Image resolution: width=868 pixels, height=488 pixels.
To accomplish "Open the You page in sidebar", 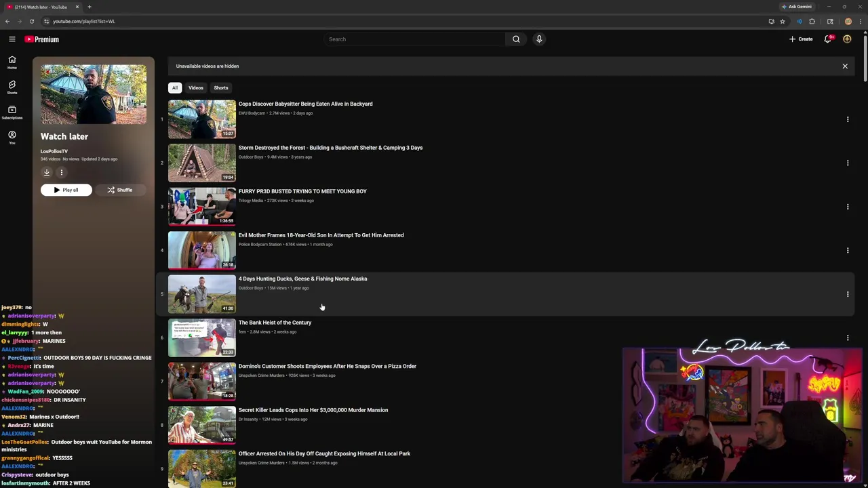I will [12, 138].
